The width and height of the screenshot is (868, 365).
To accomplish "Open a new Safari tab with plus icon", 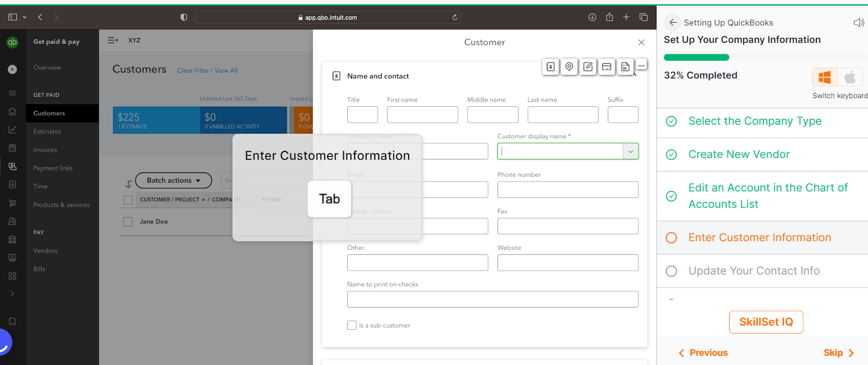I will [x=626, y=17].
